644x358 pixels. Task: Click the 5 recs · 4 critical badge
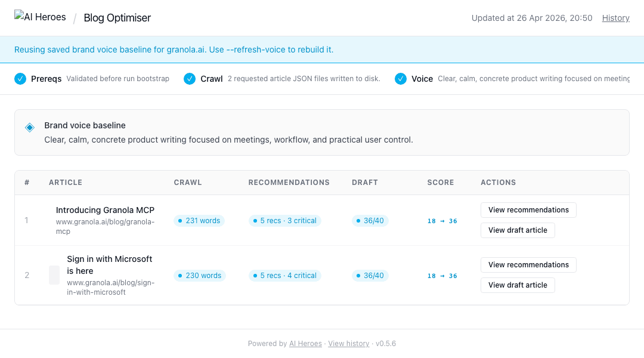pyautogui.click(x=284, y=276)
